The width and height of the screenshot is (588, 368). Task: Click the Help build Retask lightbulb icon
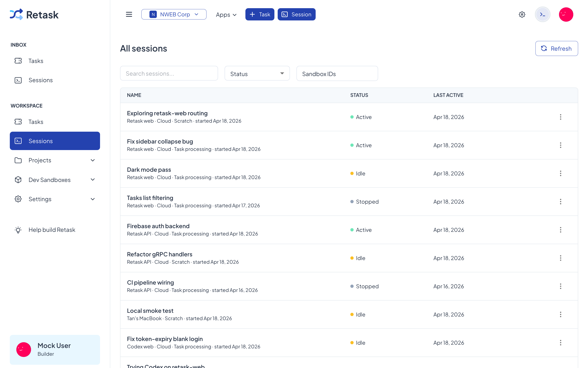[18, 230]
